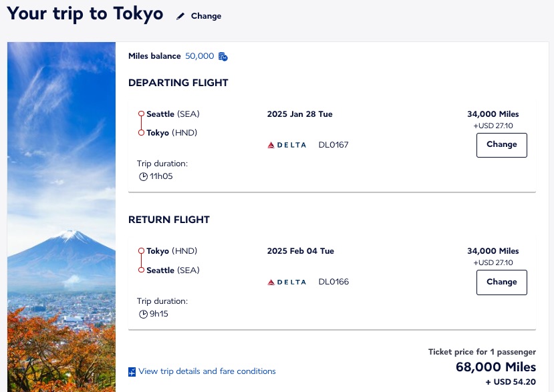554x392 pixels.
Task: Open Change to edit your Tokyo trip
Action: [206, 15]
